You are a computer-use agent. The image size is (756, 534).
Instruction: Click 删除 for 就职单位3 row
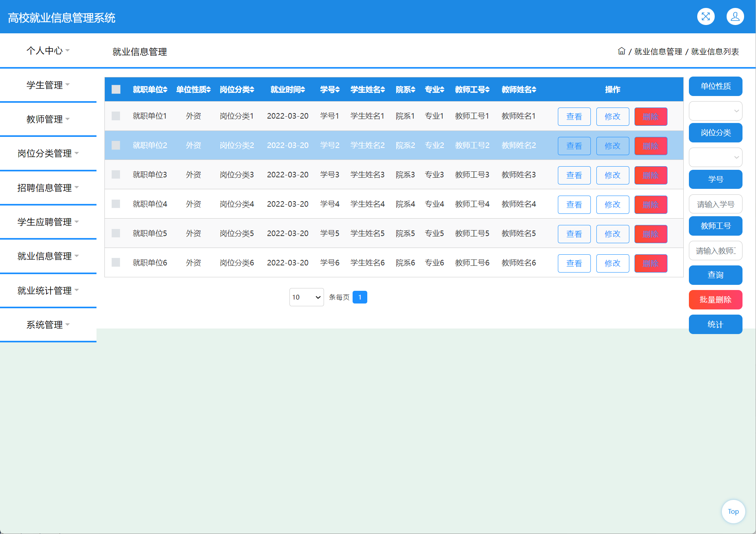651,175
